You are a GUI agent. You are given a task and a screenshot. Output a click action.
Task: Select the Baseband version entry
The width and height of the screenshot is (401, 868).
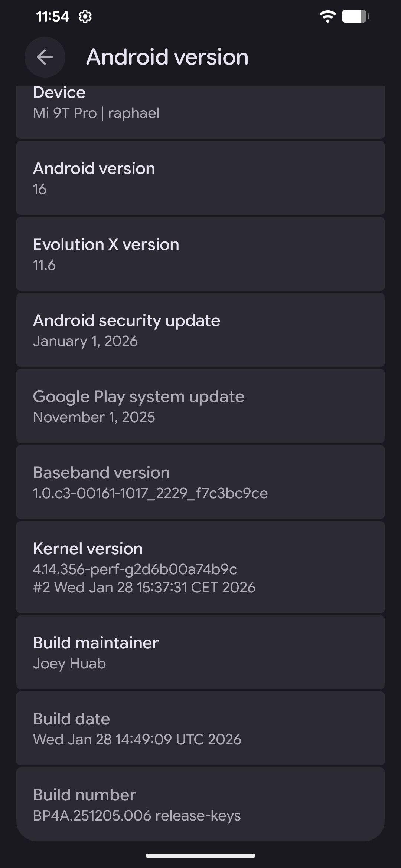pos(200,482)
